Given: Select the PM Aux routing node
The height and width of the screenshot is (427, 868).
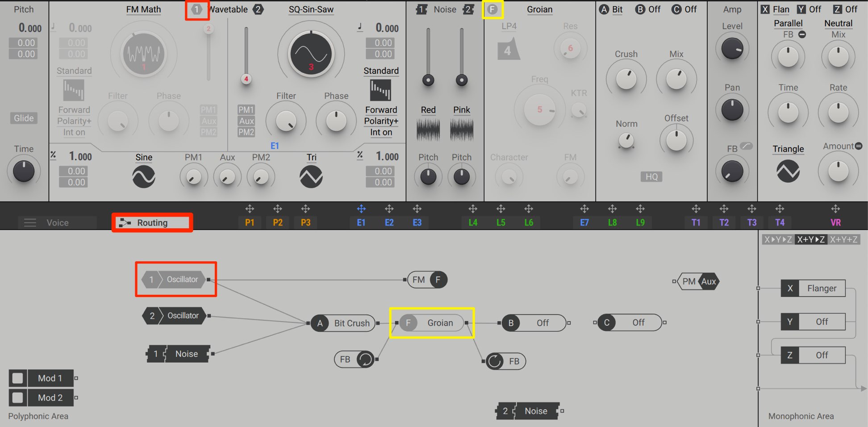Looking at the screenshot, I should (x=699, y=281).
